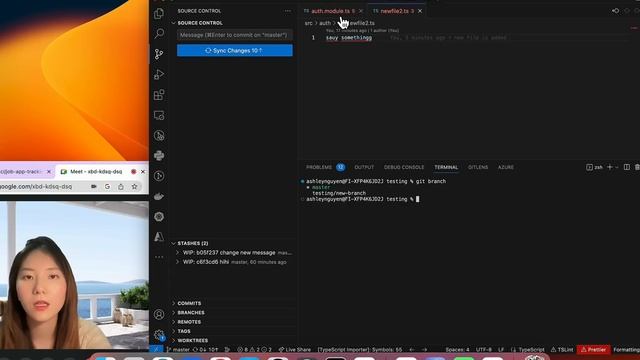
Task: Click Live Share in the status bar
Action: [x=294, y=349]
